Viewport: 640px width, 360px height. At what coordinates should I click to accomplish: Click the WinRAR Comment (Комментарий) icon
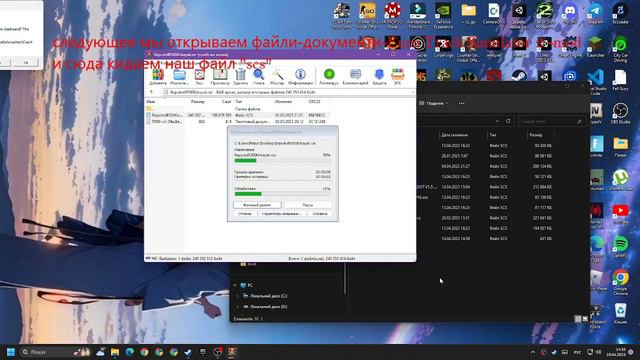click(356, 77)
